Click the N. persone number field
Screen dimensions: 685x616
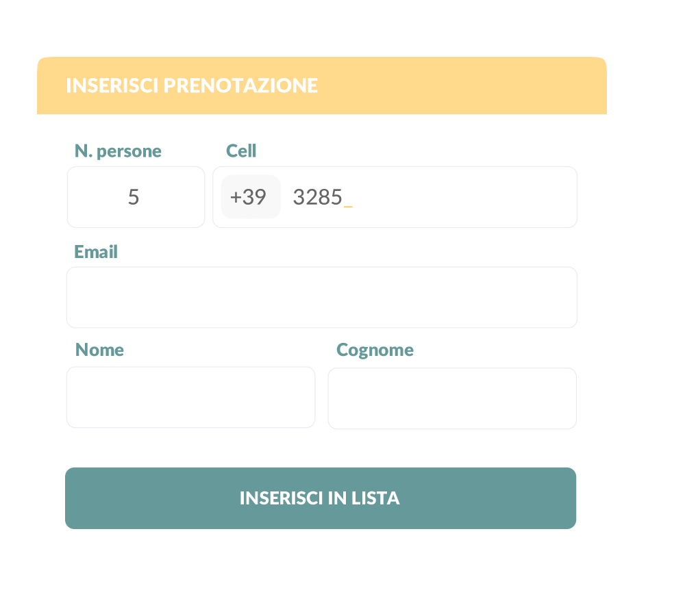tap(136, 197)
